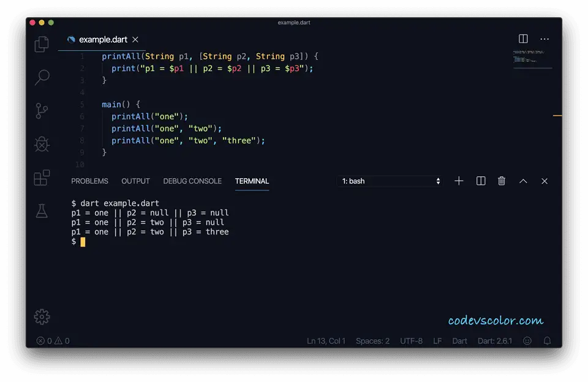
Task: Click 'Spaces: 2' indentation setting
Action: [372, 341]
